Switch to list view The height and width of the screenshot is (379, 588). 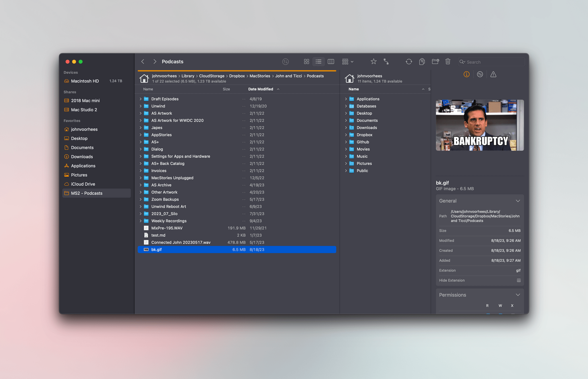(x=318, y=62)
